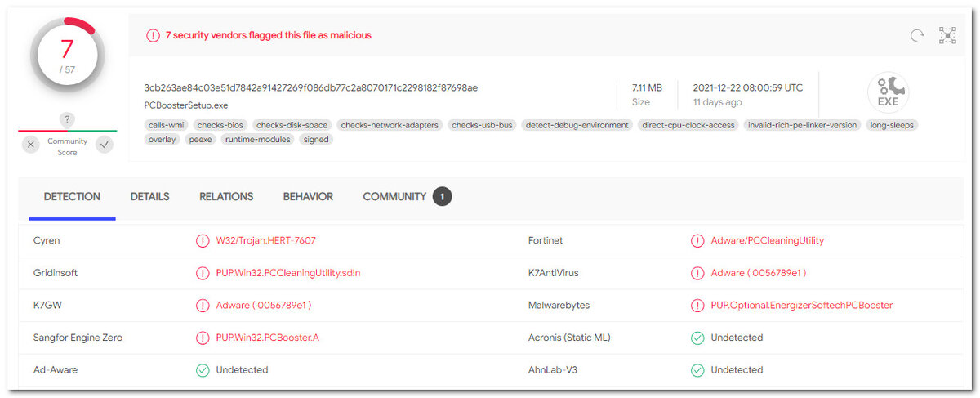
Task: Click the Sangfor Engine Zero vendor name
Action: pos(79,338)
